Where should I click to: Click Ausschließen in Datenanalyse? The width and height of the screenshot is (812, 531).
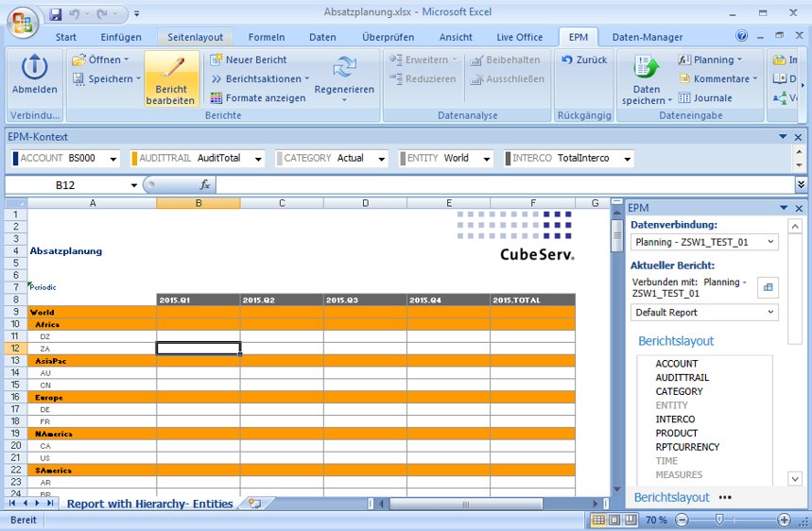coord(507,78)
